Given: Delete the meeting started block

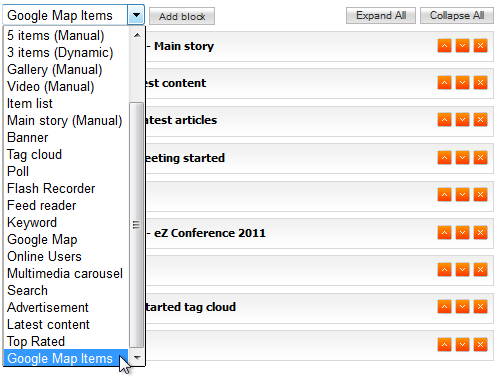Looking at the screenshot, I should coord(480,157).
